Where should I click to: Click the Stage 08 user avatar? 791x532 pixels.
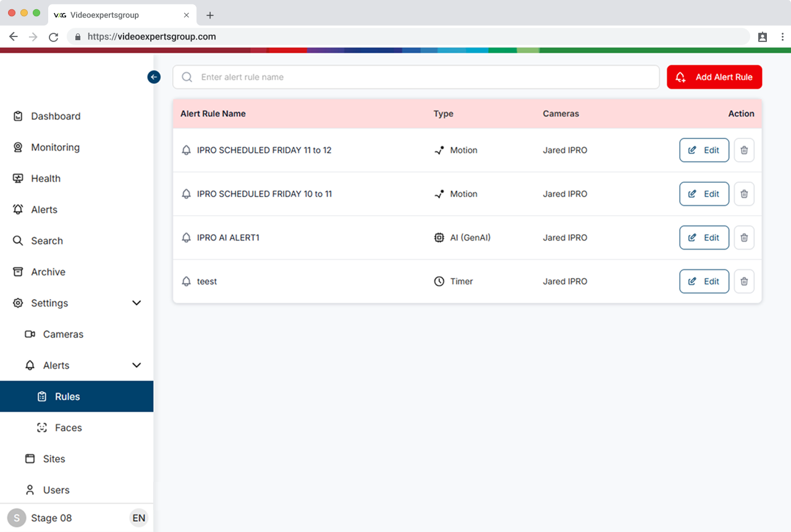17,518
